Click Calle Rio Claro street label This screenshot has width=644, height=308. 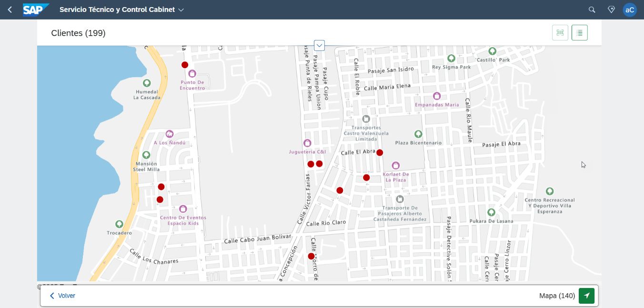326,223
